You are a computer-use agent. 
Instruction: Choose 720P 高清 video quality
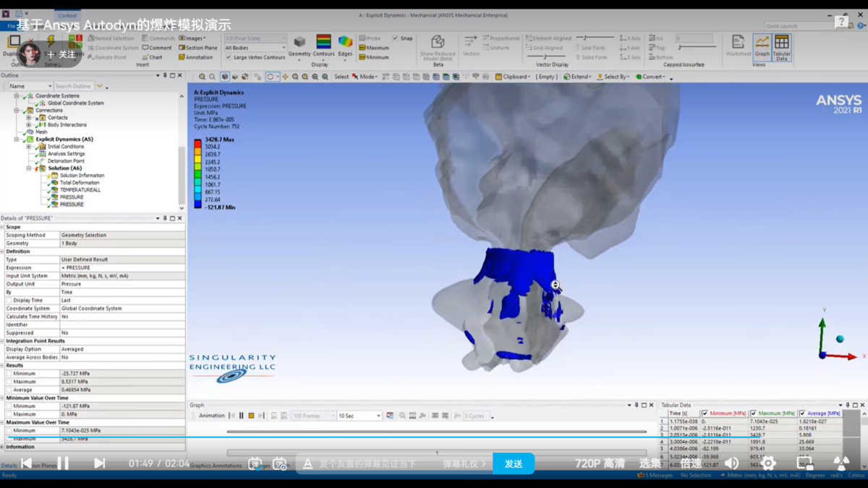point(600,463)
